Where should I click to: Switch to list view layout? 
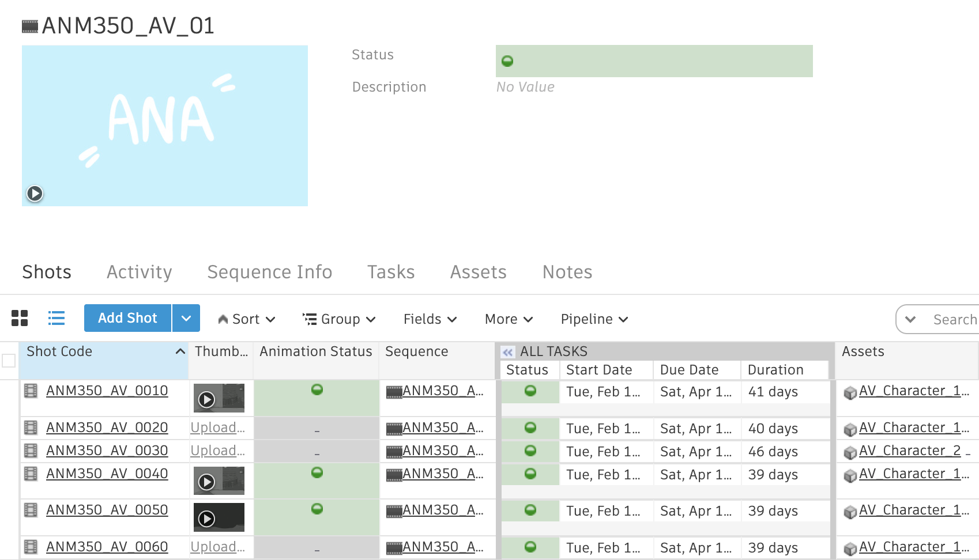56,317
